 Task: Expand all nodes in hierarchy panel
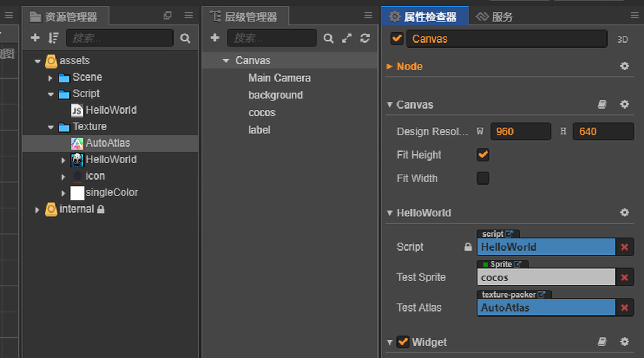(347, 37)
